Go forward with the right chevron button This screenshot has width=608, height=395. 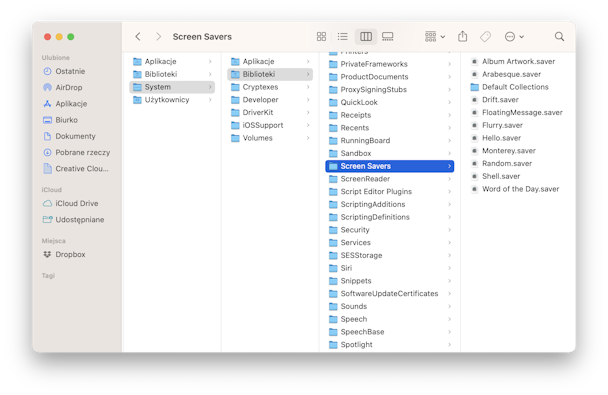click(158, 37)
